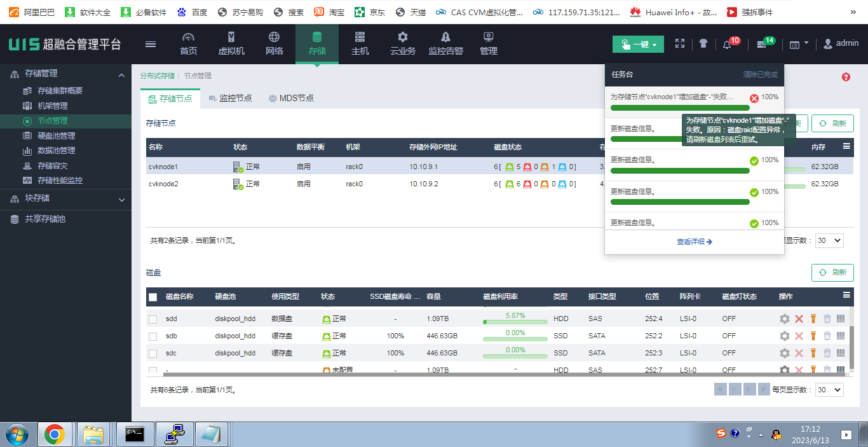The height and width of the screenshot is (447, 868).
Task: Click red X remove icon for disk sdd
Action: pos(799,319)
